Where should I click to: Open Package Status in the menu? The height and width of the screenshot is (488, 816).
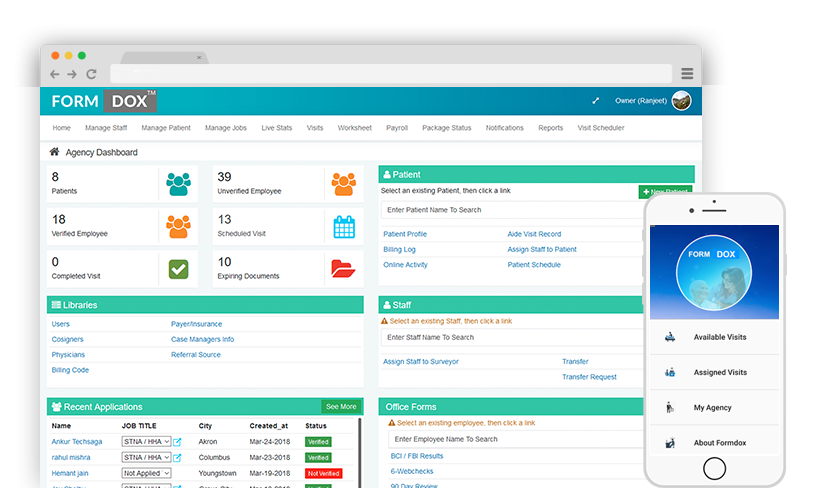pyautogui.click(x=447, y=128)
